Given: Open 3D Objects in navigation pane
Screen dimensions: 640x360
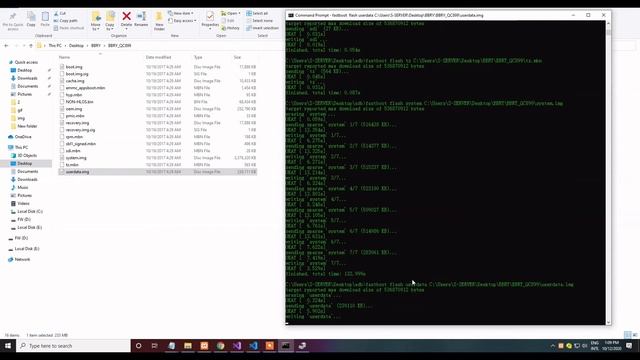Looking at the screenshot, I should pyautogui.click(x=27, y=156).
